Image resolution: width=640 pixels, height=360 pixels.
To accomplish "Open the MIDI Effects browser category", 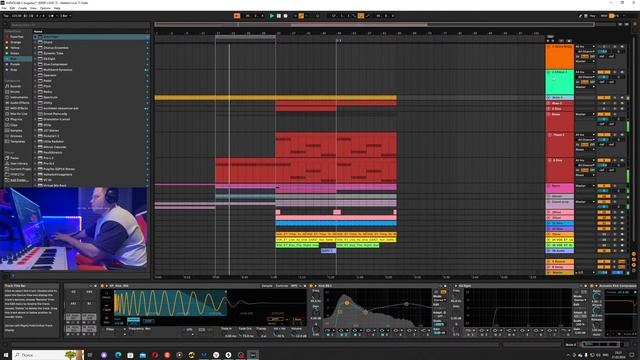I will pos(19,109).
